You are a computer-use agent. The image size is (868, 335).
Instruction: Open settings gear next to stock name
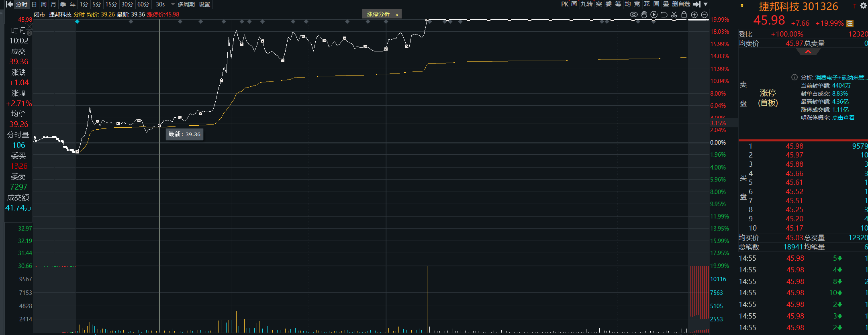pos(863,6)
